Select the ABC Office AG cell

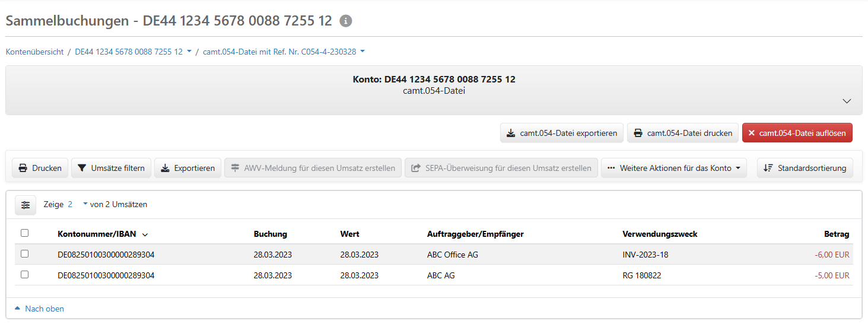click(x=453, y=255)
